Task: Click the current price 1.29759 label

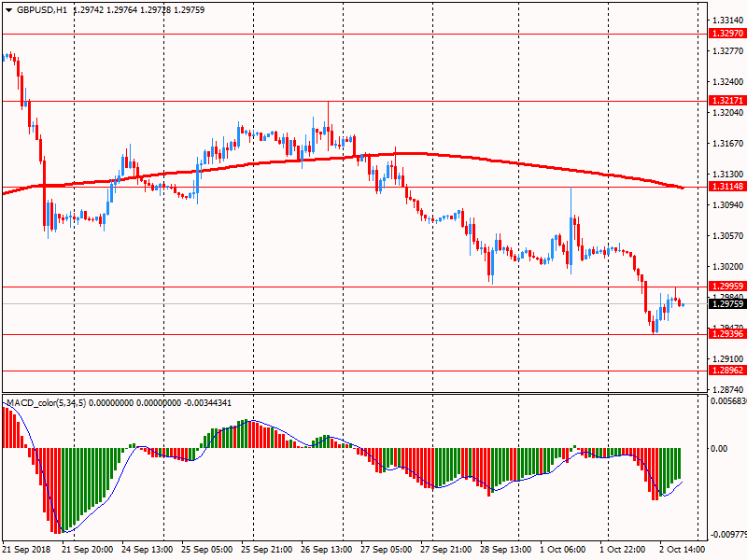Action: 726,303
